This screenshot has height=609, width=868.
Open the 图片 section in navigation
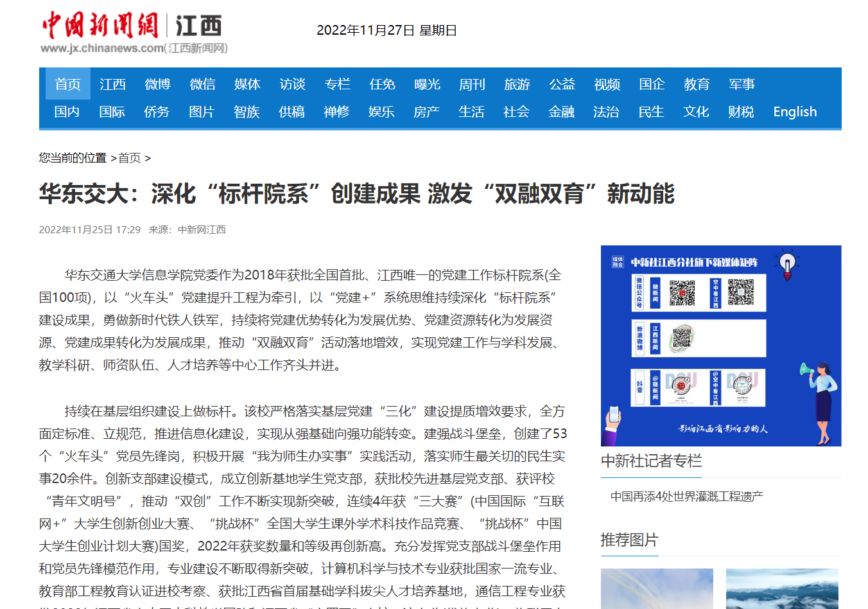tap(202, 112)
